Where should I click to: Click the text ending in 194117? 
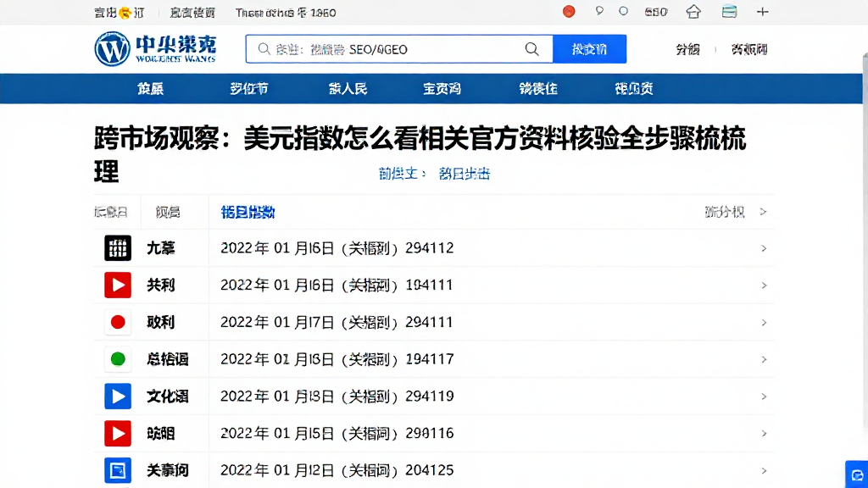point(337,359)
